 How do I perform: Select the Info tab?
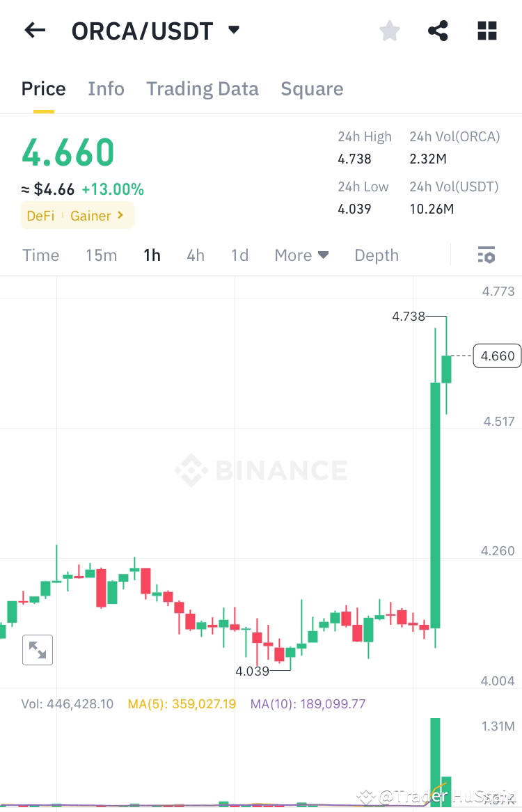pos(106,88)
